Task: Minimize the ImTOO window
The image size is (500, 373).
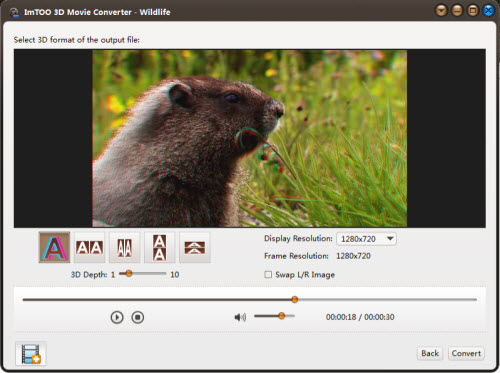Action: 457,11
